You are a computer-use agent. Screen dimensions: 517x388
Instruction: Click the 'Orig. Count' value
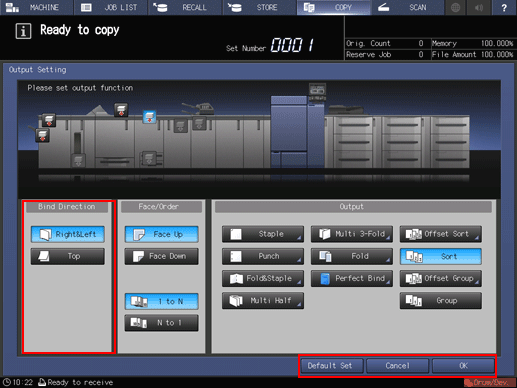pos(421,43)
